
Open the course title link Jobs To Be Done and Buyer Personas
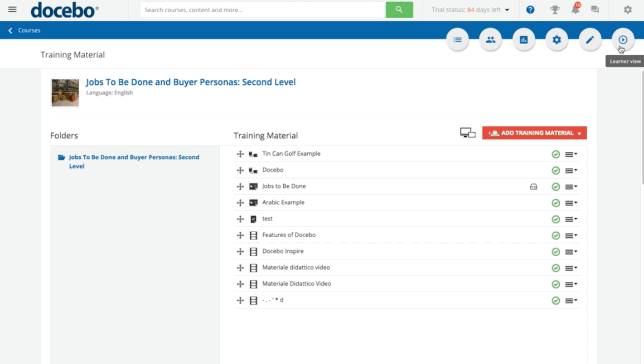[191, 82]
